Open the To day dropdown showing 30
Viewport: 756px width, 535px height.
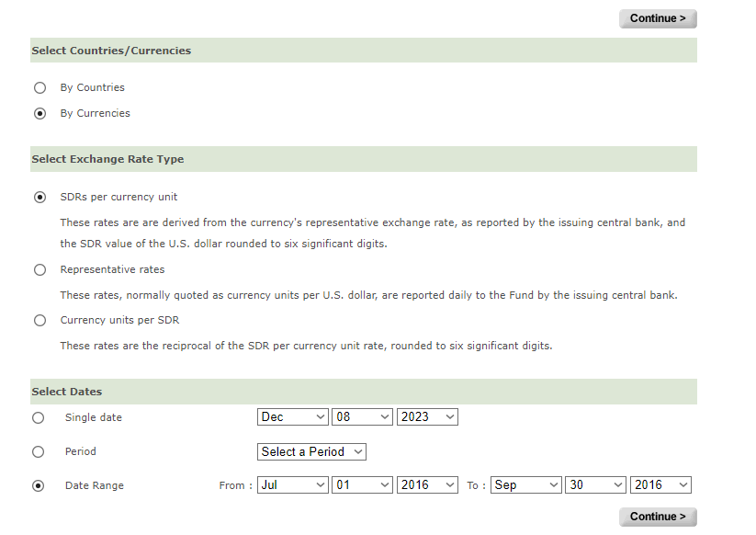(x=595, y=484)
